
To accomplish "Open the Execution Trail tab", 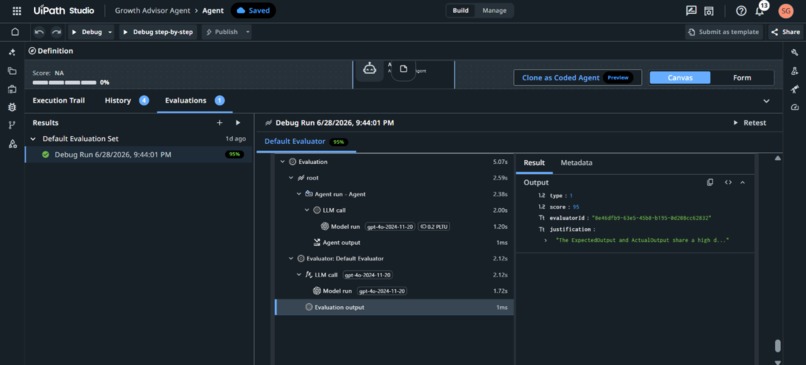I will tap(59, 101).
